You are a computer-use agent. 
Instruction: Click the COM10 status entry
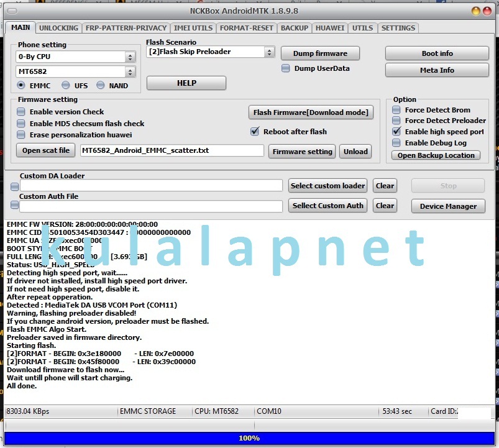(269, 411)
